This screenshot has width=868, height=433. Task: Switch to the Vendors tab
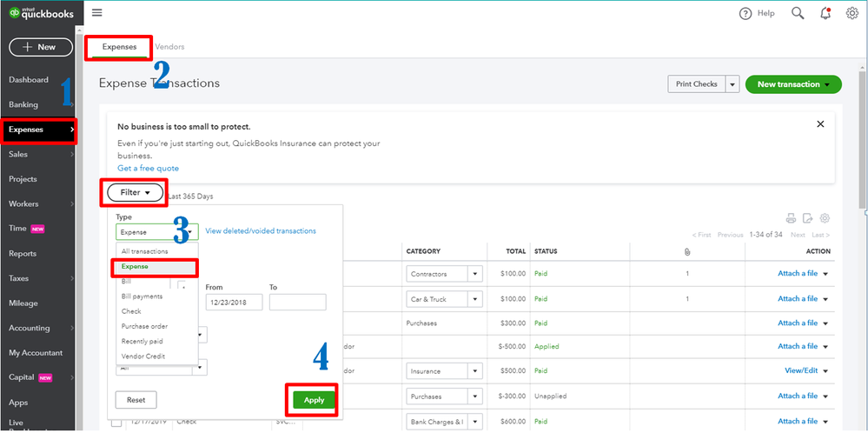click(169, 47)
